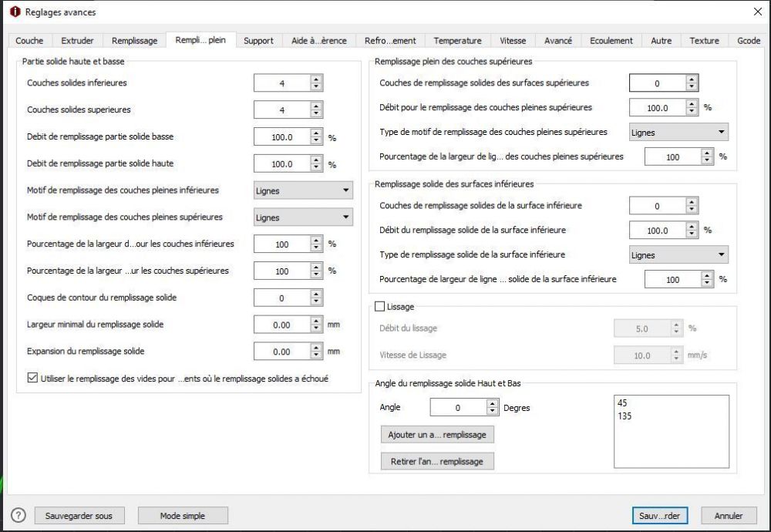Click Pourcentage de la largeur couches inférieures field
771x532 pixels.
[282, 244]
